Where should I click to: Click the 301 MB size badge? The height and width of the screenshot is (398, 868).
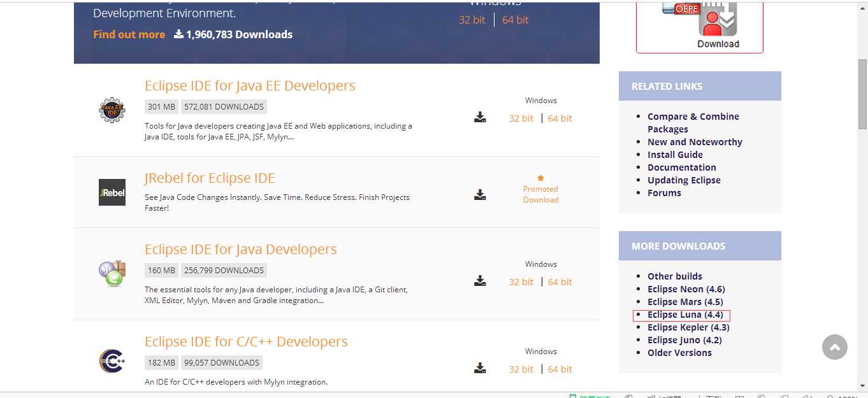pyautogui.click(x=162, y=106)
